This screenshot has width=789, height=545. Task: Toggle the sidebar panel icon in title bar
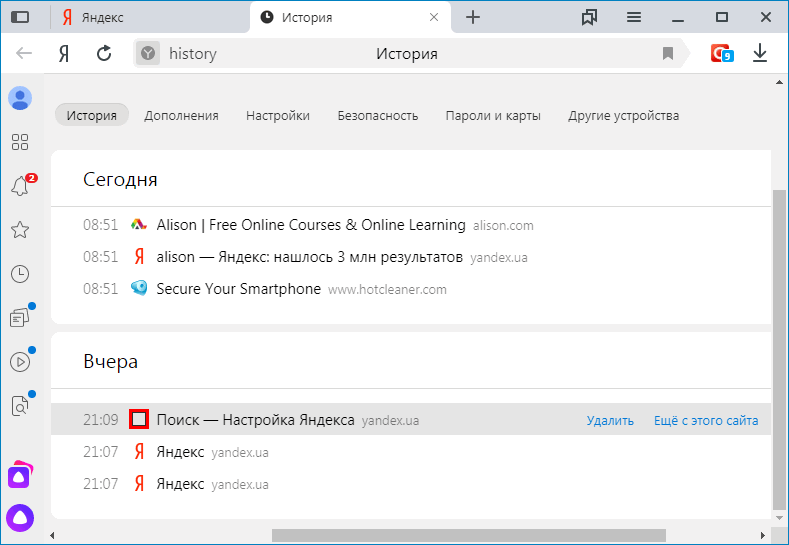[x=20, y=17]
